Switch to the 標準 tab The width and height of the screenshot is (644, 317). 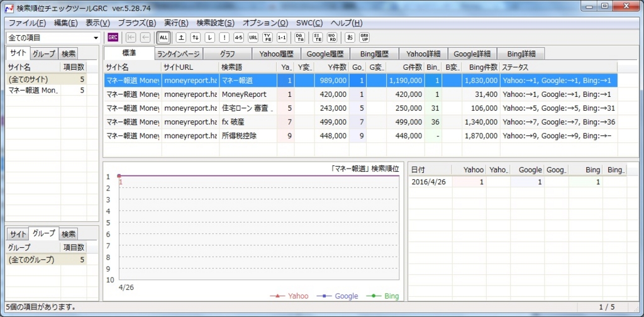pyautogui.click(x=129, y=53)
